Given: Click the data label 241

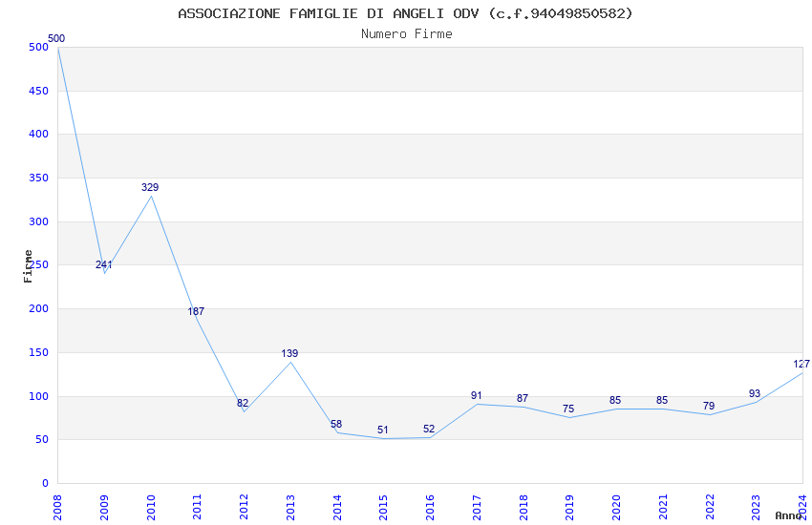Looking at the screenshot, I should [103, 264].
